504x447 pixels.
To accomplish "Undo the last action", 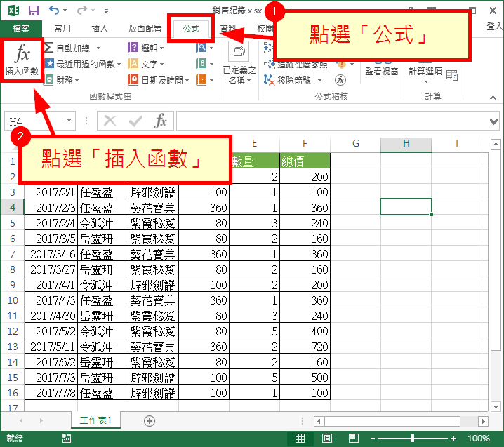I will [53, 11].
